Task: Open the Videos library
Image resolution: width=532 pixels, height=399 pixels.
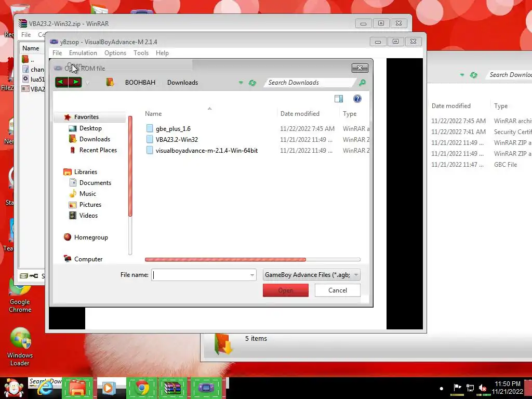Action: pyautogui.click(x=88, y=215)
